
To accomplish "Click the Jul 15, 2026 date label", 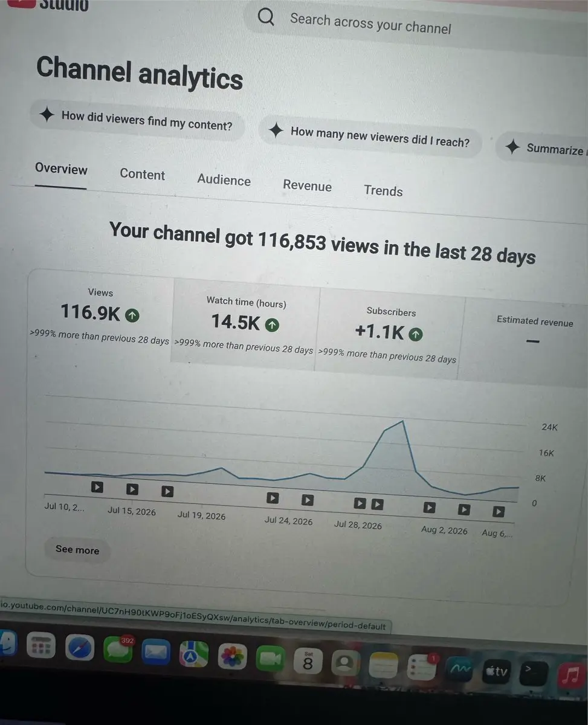I will [x=132, y=511].
